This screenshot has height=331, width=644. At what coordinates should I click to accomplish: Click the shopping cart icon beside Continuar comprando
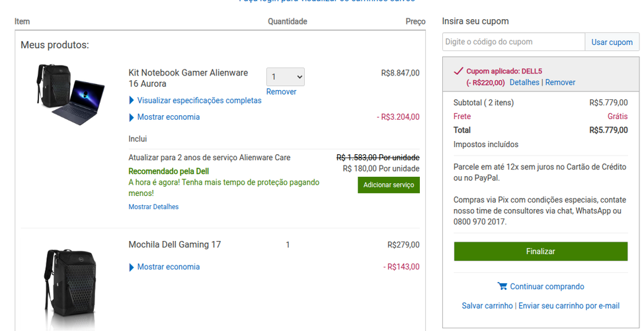coord(502,286)
